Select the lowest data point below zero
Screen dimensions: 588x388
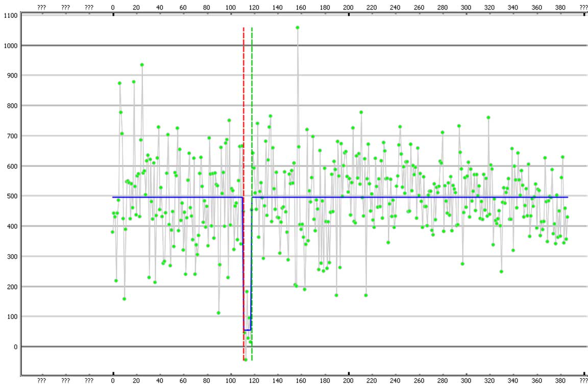point(246,359)
